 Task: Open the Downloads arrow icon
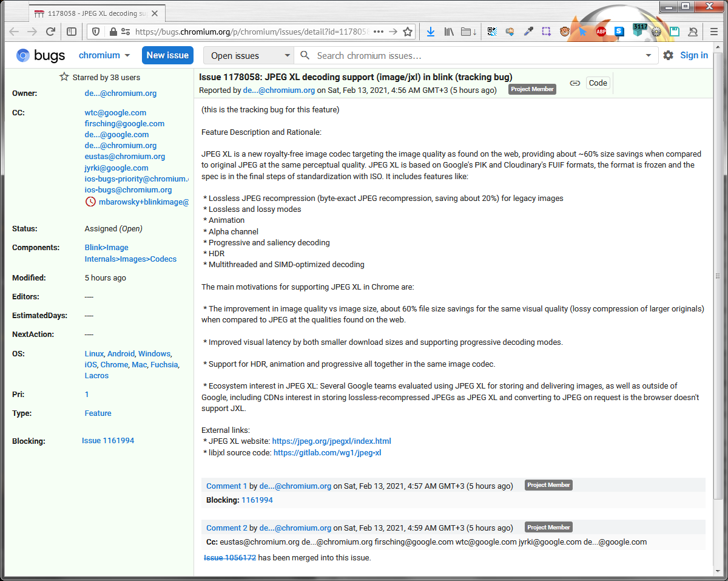click(x=431, y=32)
